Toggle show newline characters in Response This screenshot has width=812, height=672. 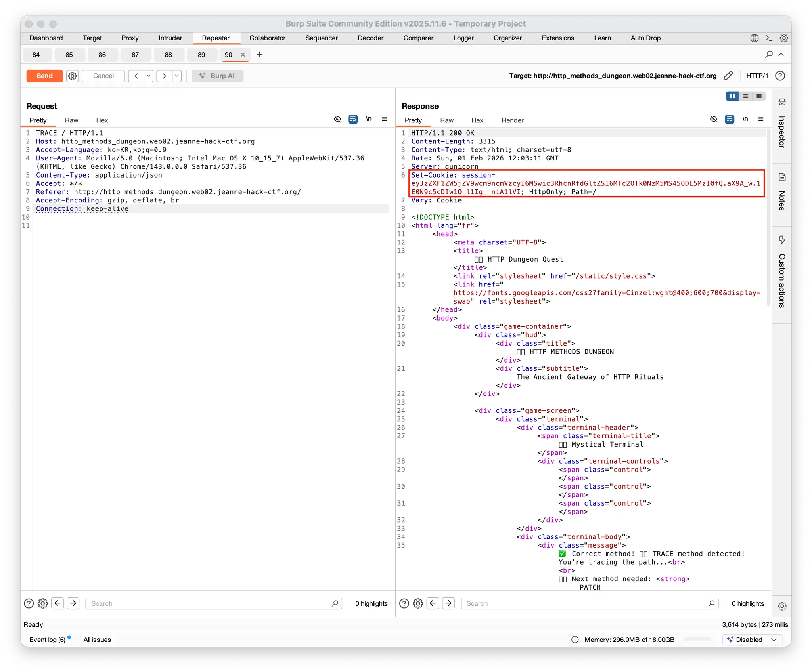745,119
